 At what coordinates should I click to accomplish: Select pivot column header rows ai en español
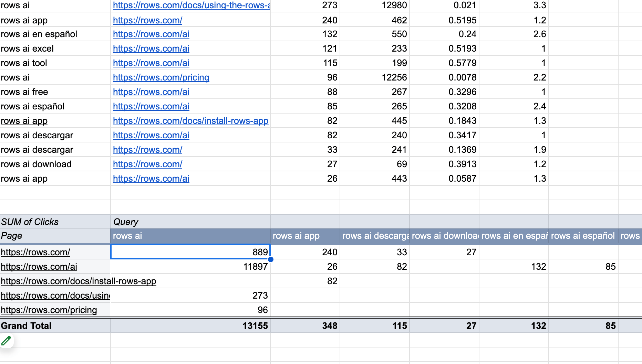pyautogui.click(x=514, y=236)
